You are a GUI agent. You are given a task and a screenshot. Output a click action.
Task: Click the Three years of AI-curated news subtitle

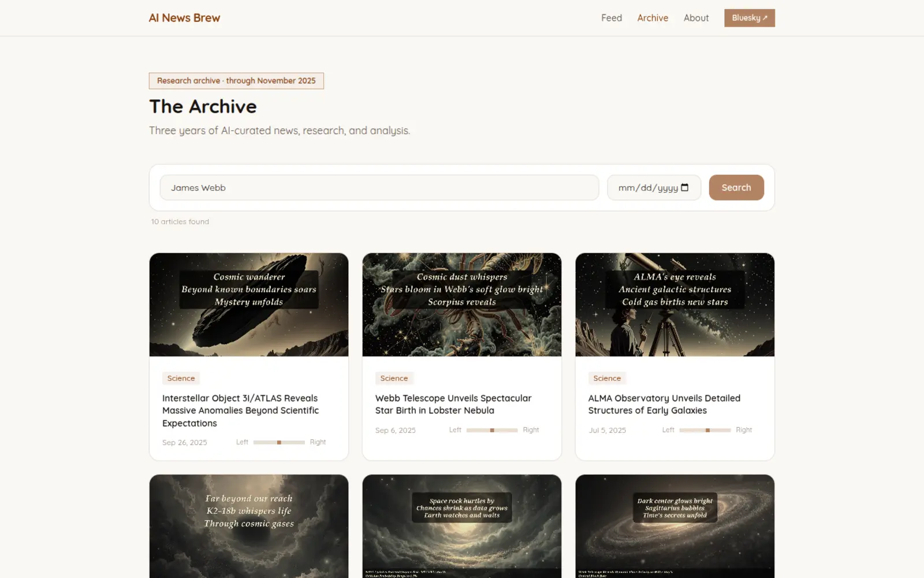coord(280,131)
